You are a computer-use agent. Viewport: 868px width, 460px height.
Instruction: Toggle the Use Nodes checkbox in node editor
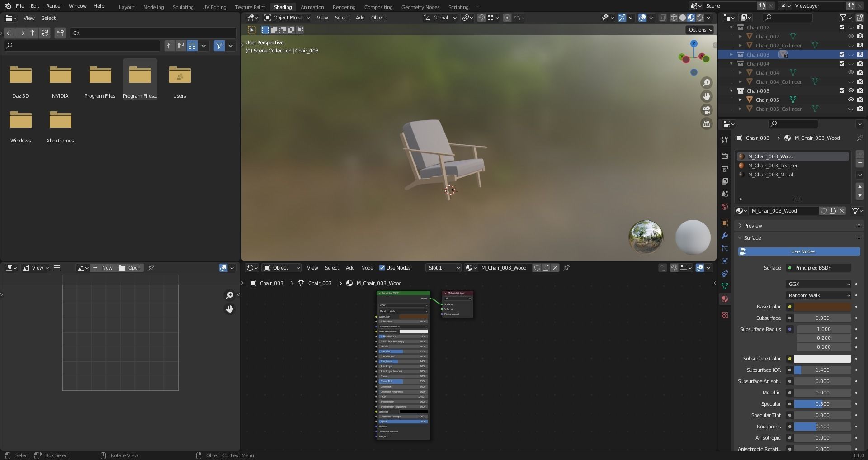point(382,268)
